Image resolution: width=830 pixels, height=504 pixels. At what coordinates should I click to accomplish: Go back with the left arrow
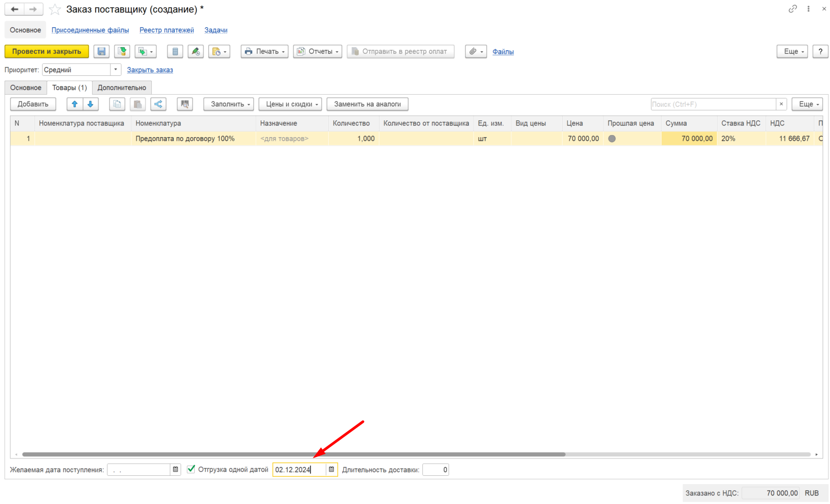pyautogui.click(x=15, y=9)
